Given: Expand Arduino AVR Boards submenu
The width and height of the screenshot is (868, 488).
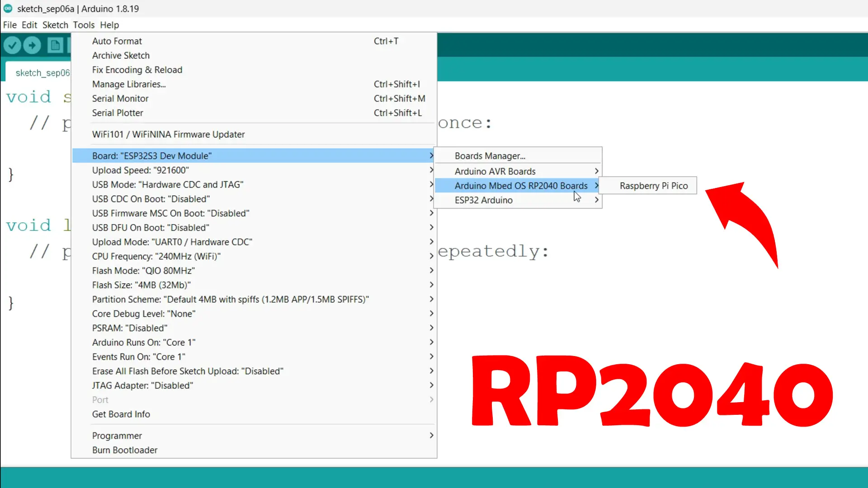Looking at the screenshot, I should click(x=518, y=171).
